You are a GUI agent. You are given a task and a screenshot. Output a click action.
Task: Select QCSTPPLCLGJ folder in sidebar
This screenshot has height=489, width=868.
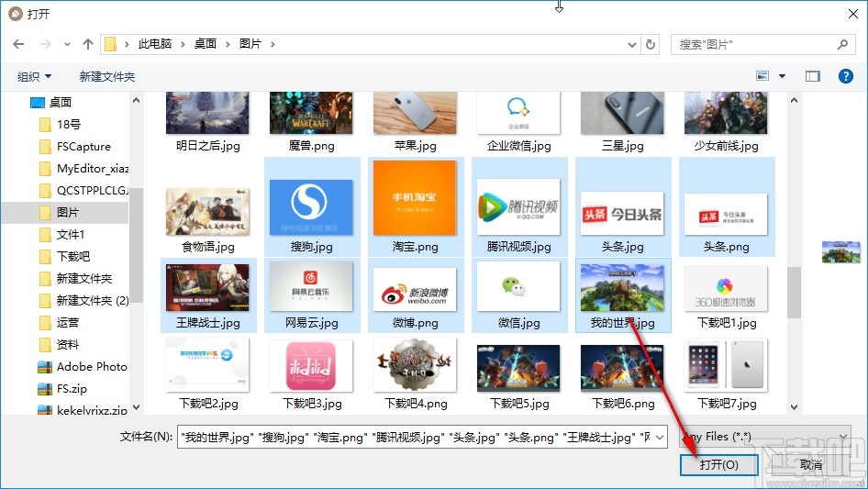[83, 191]
